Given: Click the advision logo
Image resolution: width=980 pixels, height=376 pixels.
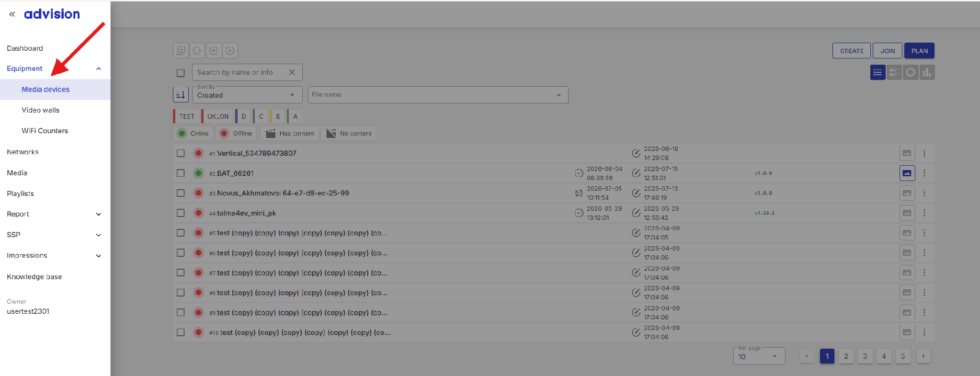Looking at the screenshot, I should pos(52,14).
